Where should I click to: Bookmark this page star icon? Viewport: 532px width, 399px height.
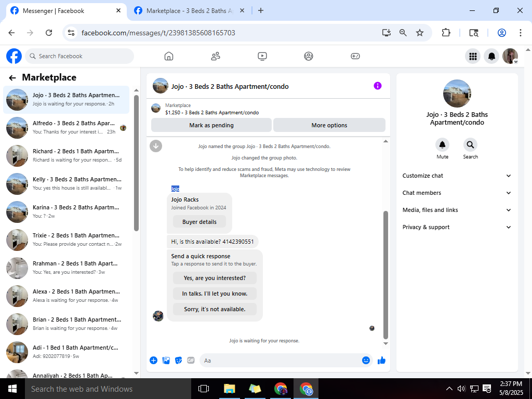click(x=420, y=33)
